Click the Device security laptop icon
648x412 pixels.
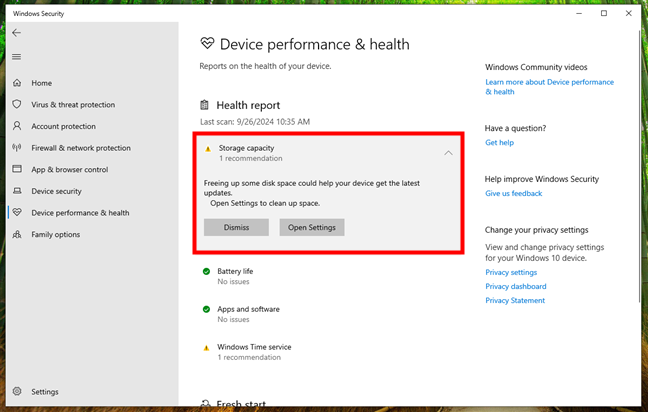click(x=17, y=191)
